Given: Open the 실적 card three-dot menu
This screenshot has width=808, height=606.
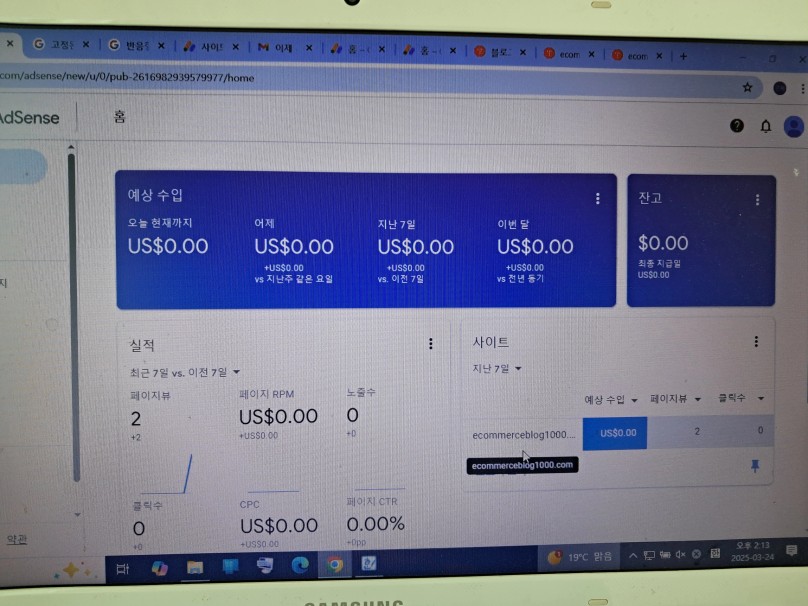Looking at the screenshot, I should (431, 344).
